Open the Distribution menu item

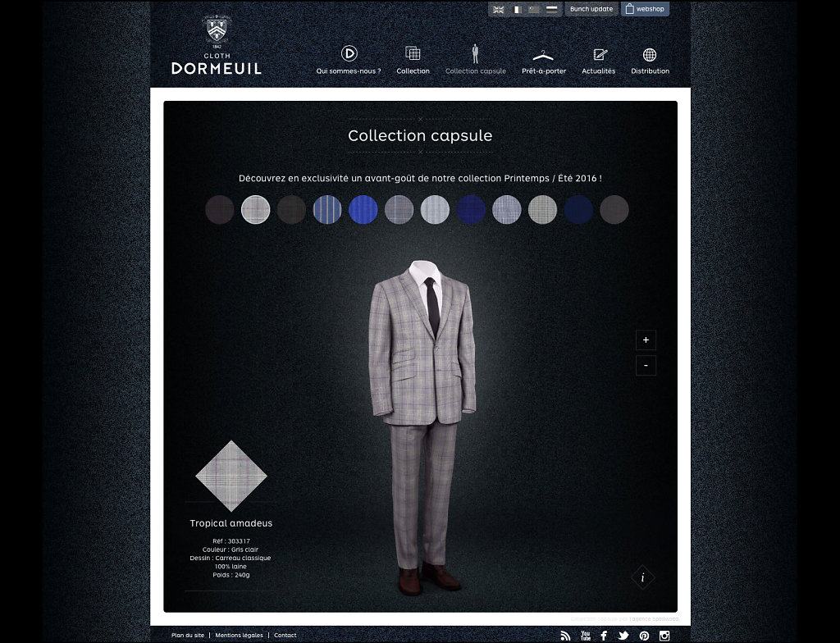coord(650,61)
